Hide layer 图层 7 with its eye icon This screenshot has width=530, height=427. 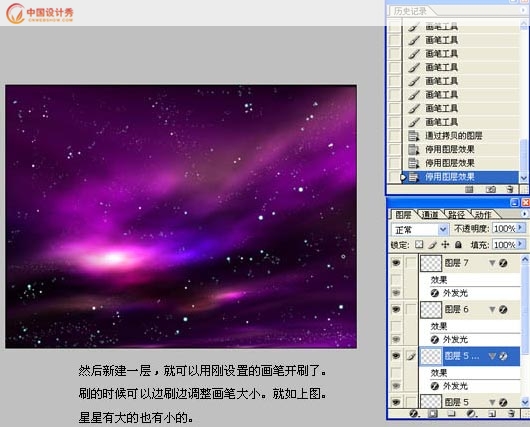[x=396, y=263]
